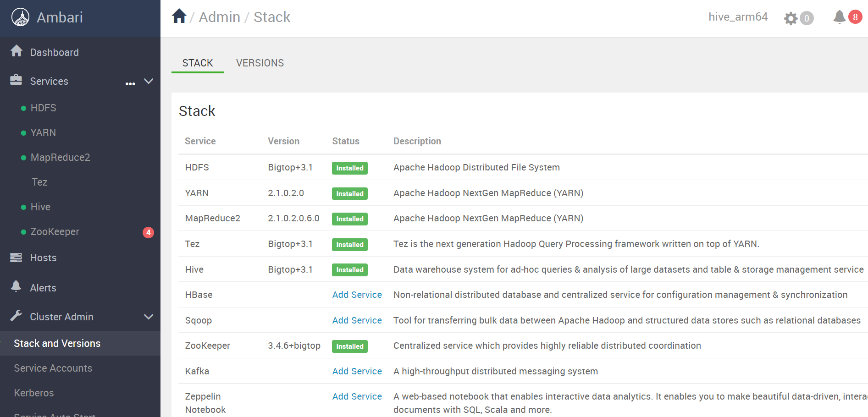
Task: Click Installed badge in YARN row
Action: pyautogui.click(x=349, y=194)
